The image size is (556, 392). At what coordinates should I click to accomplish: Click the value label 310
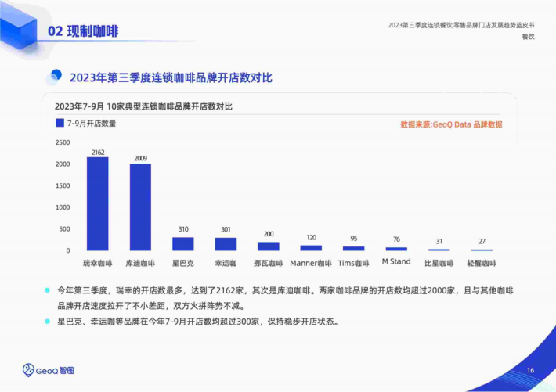pyautogui.click(x=183, y=229)
